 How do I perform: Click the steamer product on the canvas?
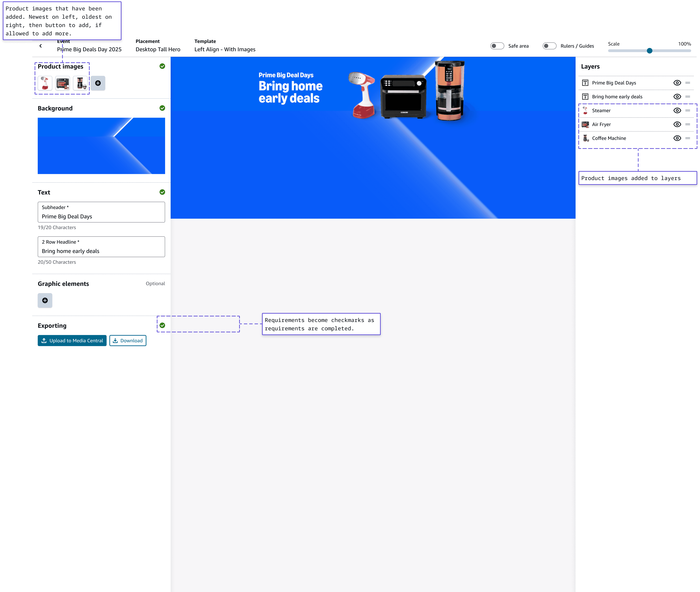362,95
